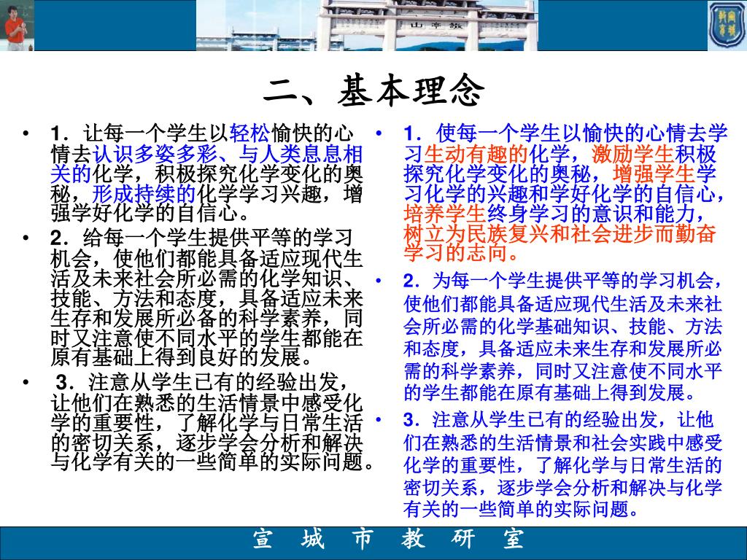747x560 pixels.
Task: Click the red phrase 生动有趣的 on the right
Action: point(476,154)
